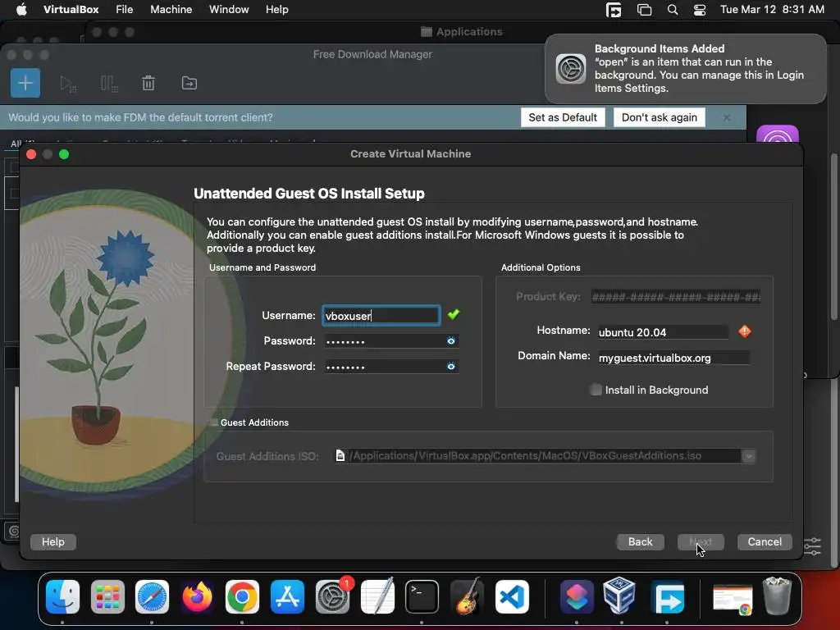Click the Password input field

(391, 340)
